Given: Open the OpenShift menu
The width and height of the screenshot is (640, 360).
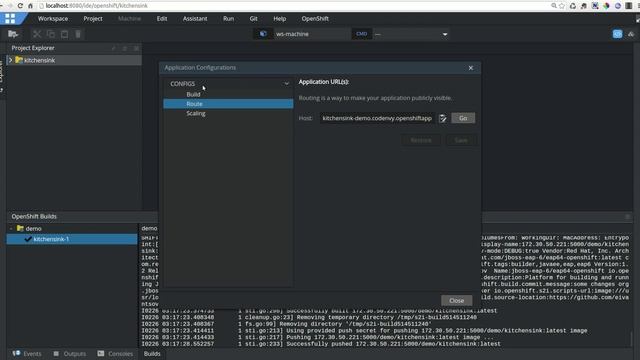Looking at the screenshot, I should tap(315, 19).
